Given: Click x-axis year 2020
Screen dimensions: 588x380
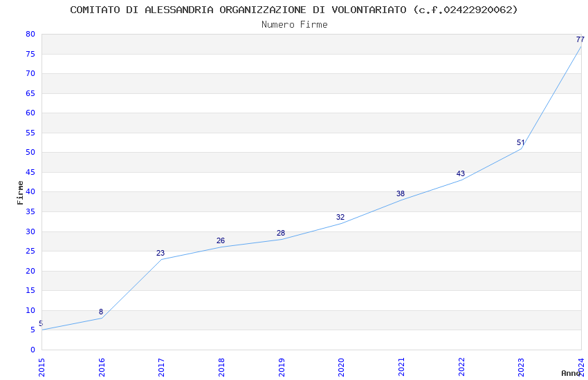Looking at the screenshot, I should tap(341, 367).
